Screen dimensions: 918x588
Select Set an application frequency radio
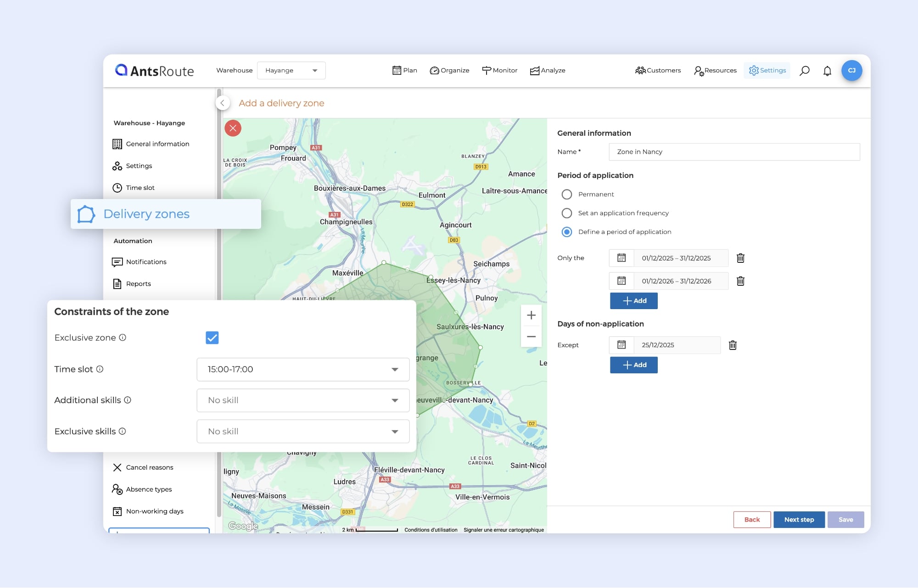pyautogui.click(x=567, y=213)
